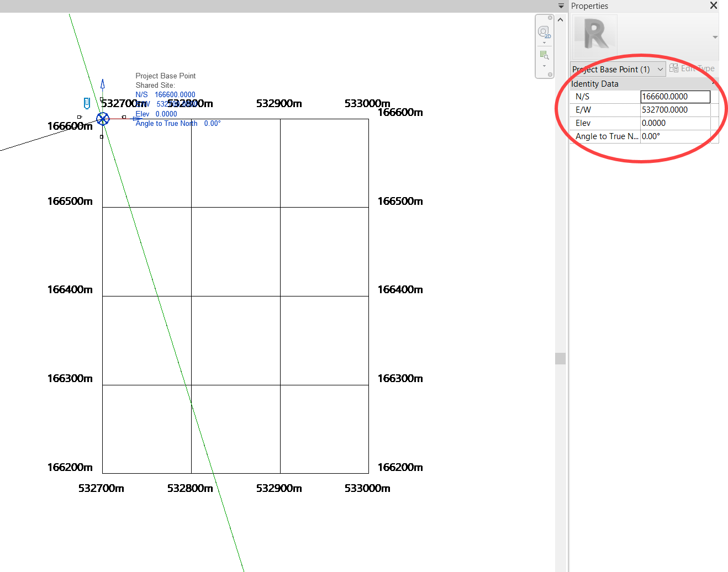Click the Project Base Point label in canvas
Image resolution: width=728 pixels, height=572 pixels.
166,76
